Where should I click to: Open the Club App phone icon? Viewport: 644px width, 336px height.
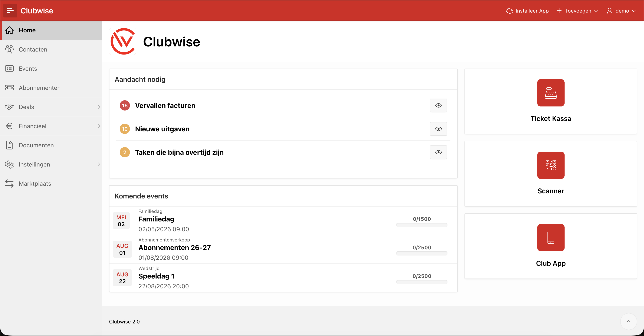coord(551,237)
